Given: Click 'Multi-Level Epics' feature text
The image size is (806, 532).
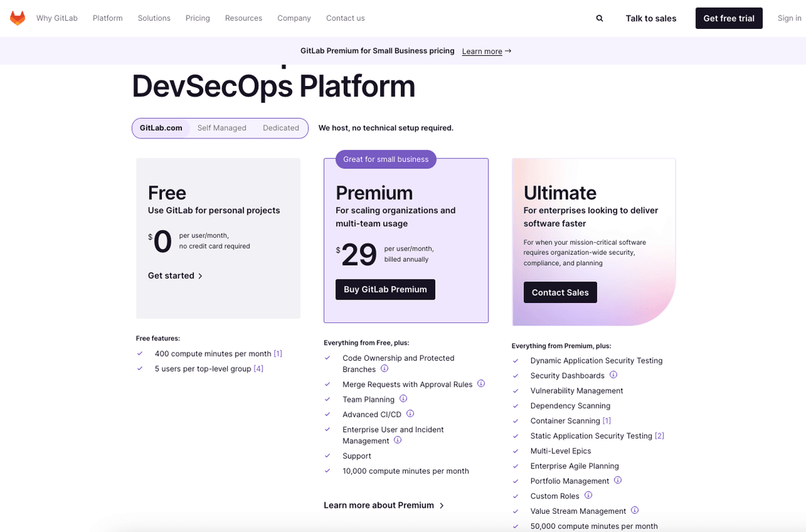Looking at the screenshot, I should (x=561, y=451).
